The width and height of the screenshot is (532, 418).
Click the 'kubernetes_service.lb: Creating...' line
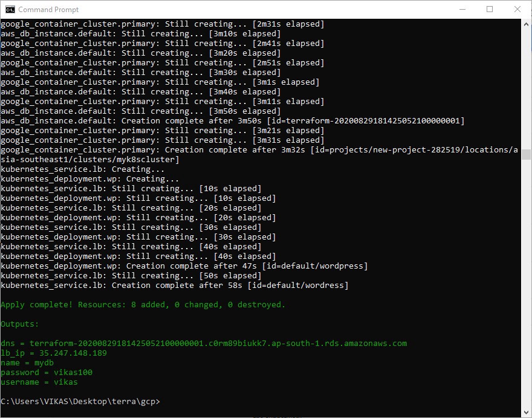pyautogui.click(x=82, y=169)
